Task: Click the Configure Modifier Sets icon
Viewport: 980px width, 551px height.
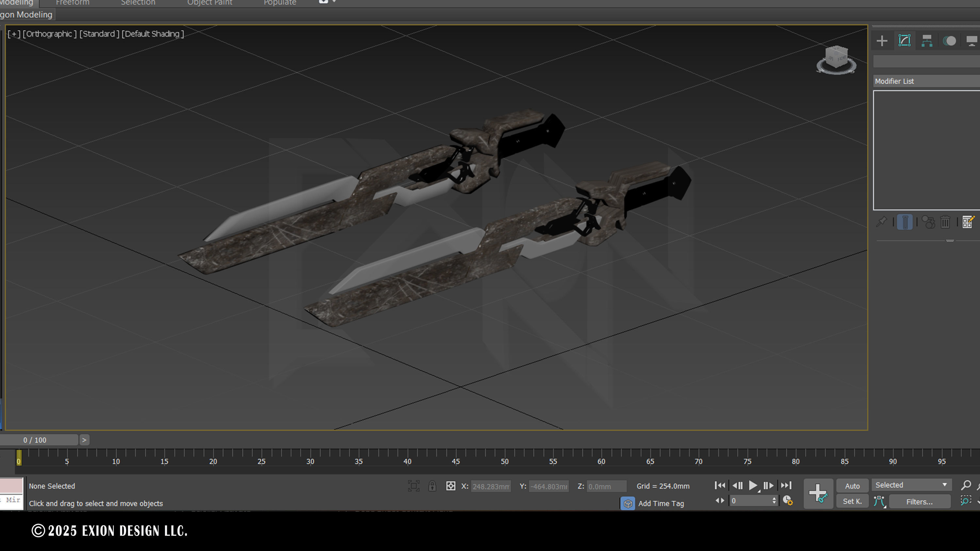Action: 968,222
